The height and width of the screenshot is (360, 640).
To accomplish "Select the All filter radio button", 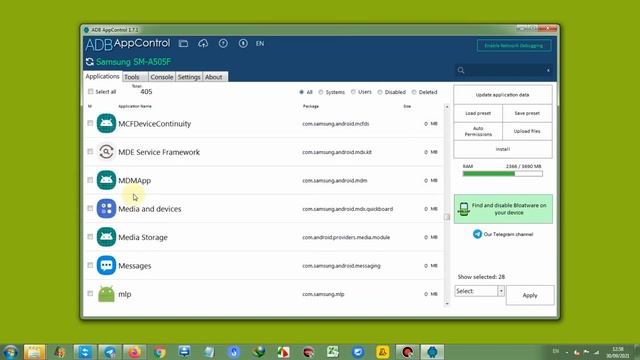I will [x=302, y=92].
